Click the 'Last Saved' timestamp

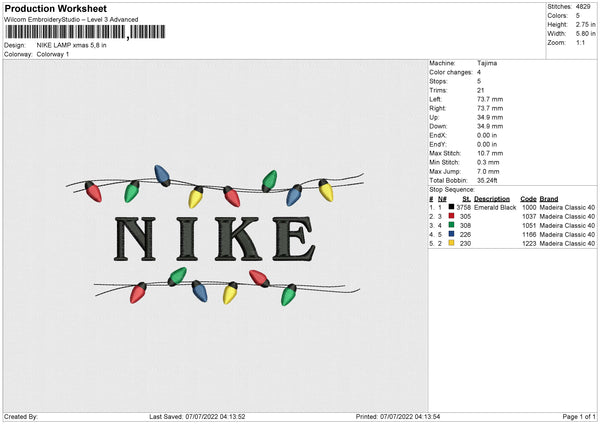click(x=215, y=416)
